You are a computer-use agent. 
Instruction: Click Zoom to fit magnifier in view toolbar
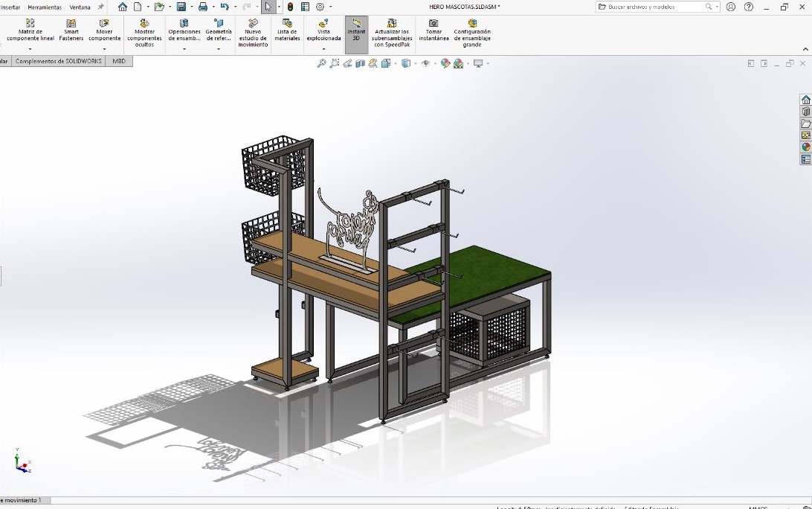tap(321, 63)
